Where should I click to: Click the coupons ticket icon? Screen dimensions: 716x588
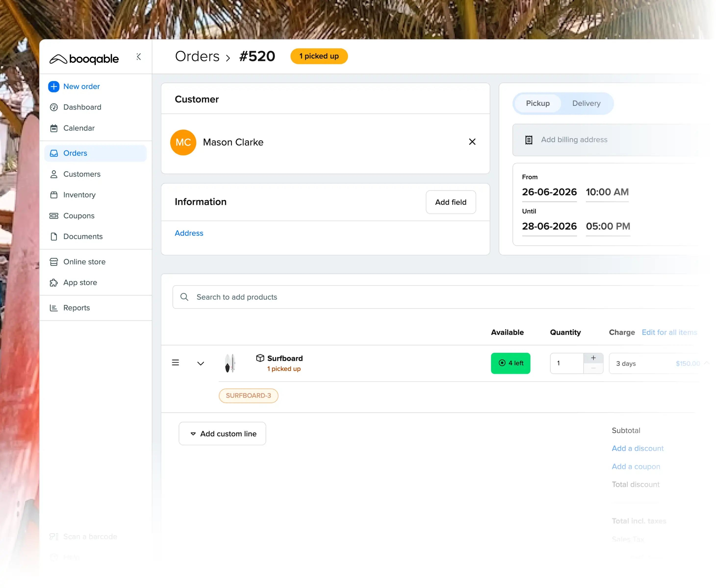[x=53, y=216]
